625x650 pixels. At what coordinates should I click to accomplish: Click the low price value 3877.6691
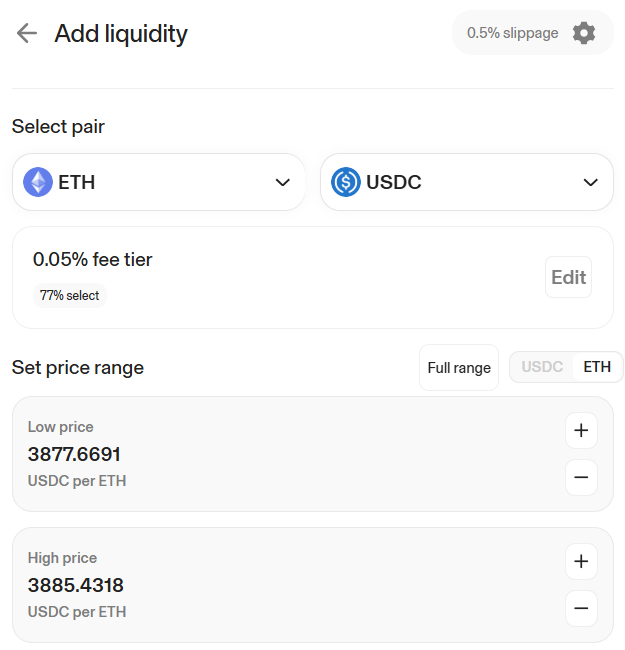(75, 455)
